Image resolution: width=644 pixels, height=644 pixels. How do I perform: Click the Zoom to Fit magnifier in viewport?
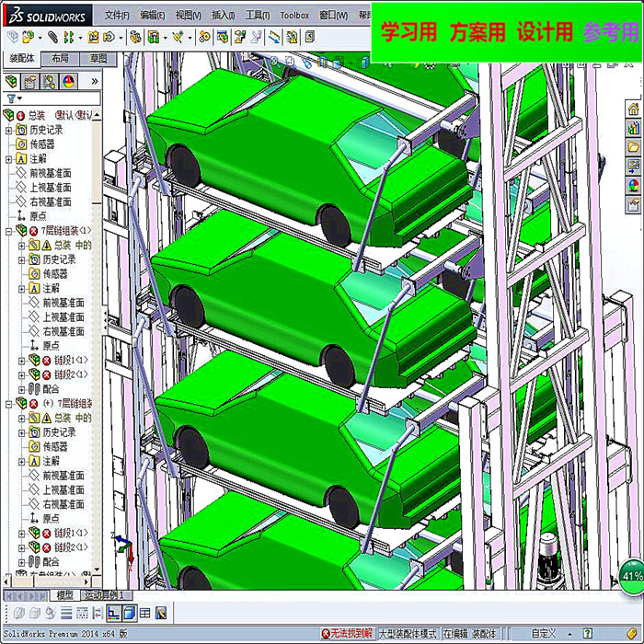274,62
